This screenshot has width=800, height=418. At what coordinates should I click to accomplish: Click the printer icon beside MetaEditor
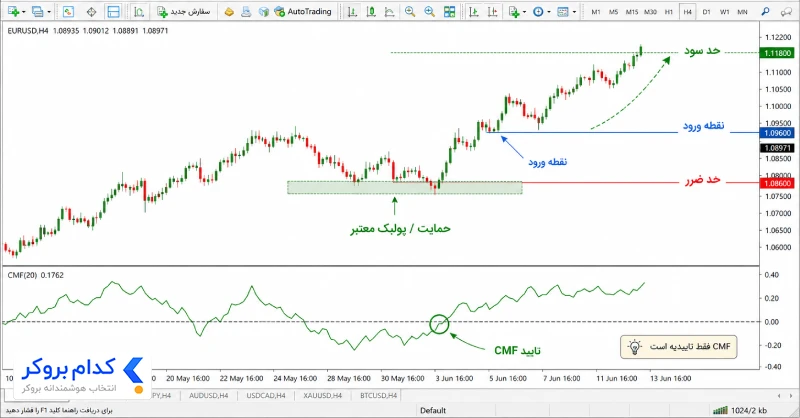point(246,11)
